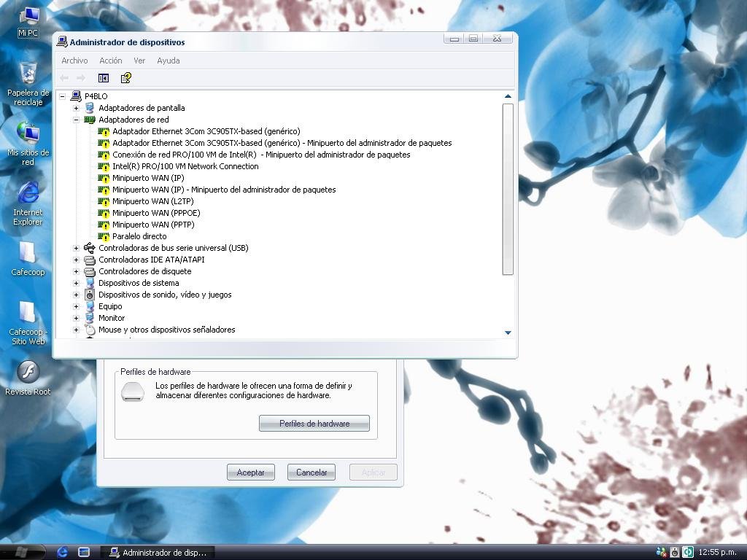The height and width of the screenshot is (560, 747).
Task: Select Intel(R) PRO/100 VM Network Connection
Action: click(x=185, y=167)
